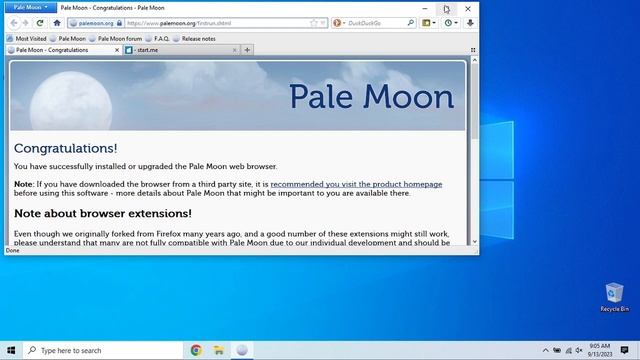Viewport: 640px width, 360px height.
Task: Open the URL history dropdown arrow
Action: (x=323, y=23)
